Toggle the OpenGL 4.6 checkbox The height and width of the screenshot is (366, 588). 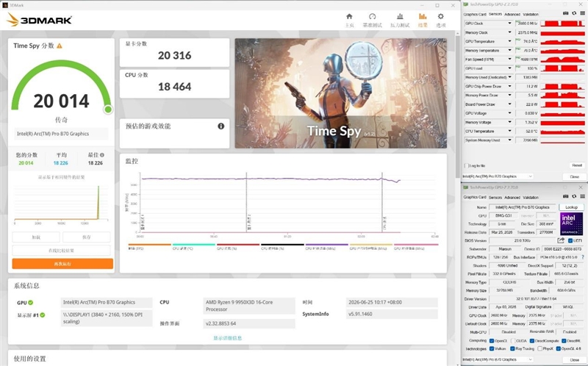tap(559, 349)
